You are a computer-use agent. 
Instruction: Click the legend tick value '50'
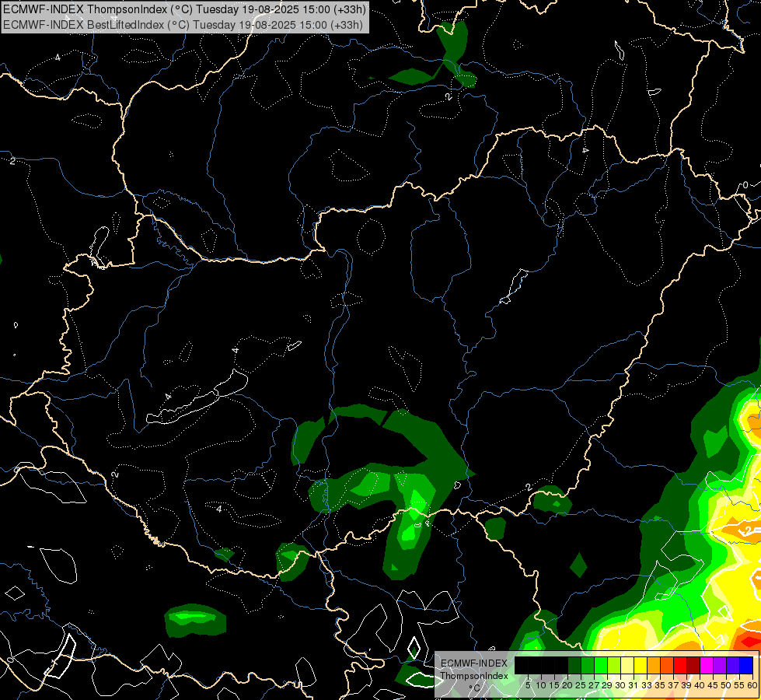tap(727, 685)
